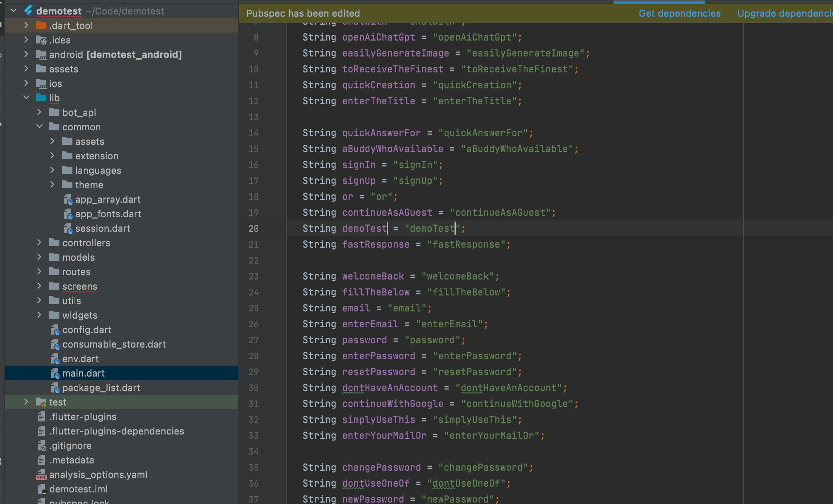Click the Dart icon beside package_list.dart
This screenshot has width=833, height=504.
point(55,387)
